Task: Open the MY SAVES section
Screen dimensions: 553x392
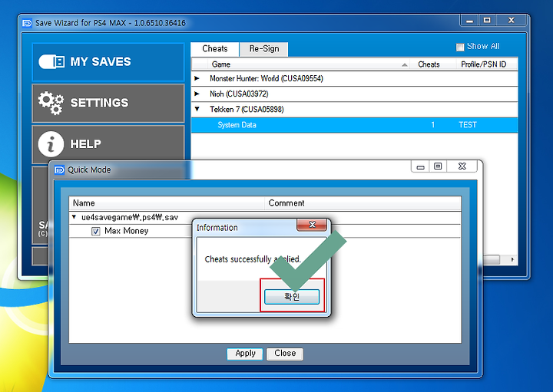Action: [108, 62]
